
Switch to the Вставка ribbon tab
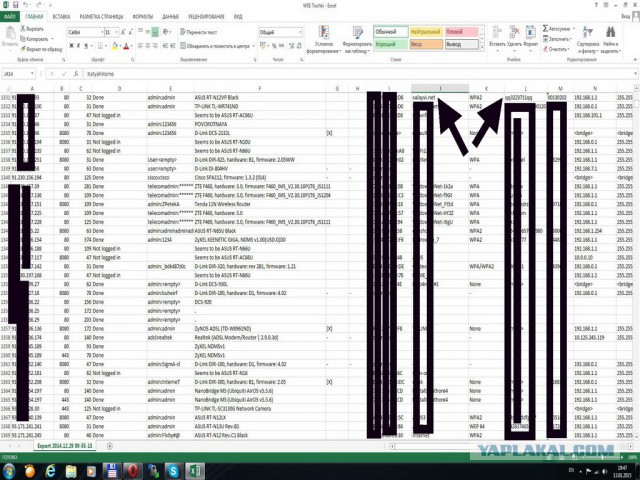(x=61, y=17)
